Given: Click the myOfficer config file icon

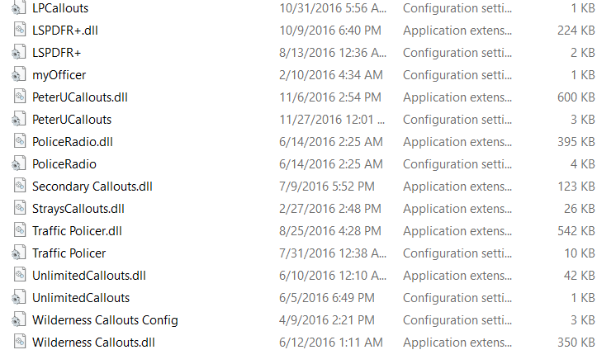Looking at the screenshot, I should point(19,74).
